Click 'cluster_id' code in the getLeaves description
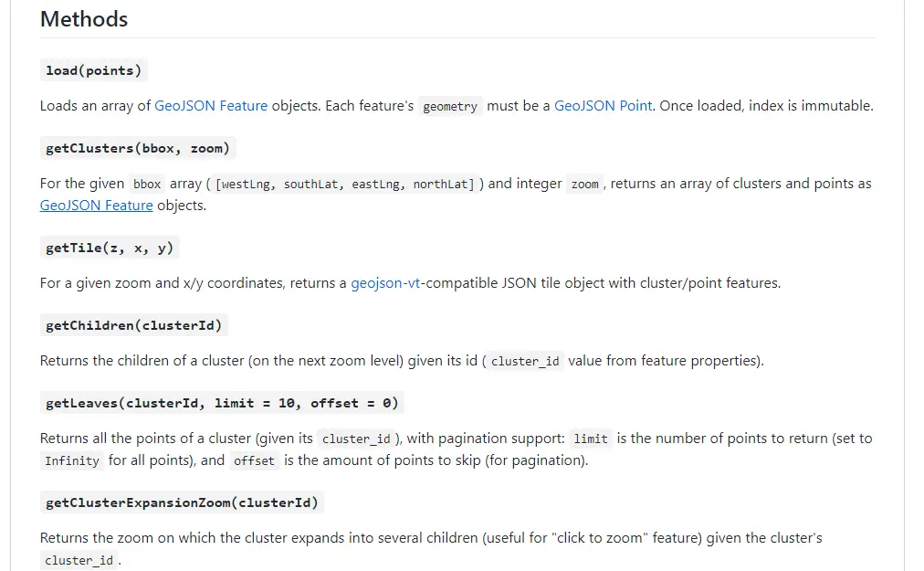The image size is (924, 571). click(356, 439)
